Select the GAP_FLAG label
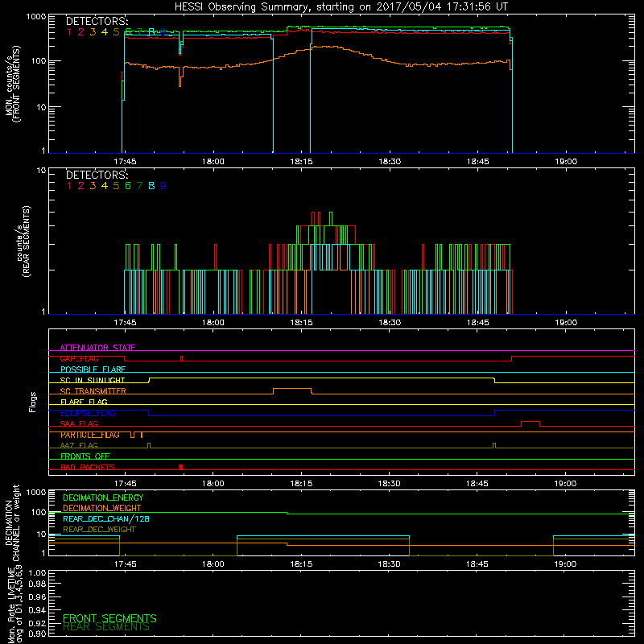Screen dimensions: 644x644 click(79, 358)
